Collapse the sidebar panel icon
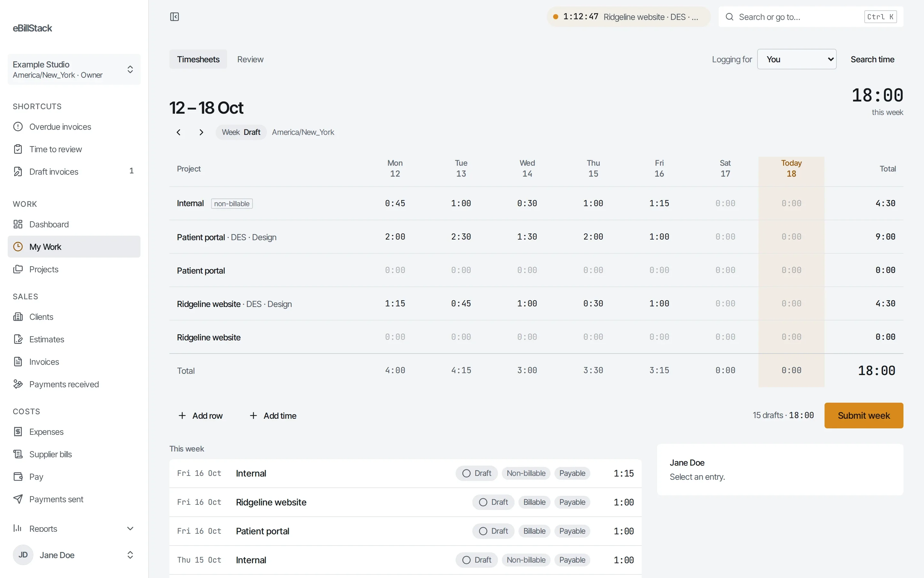 coord(175,17)
